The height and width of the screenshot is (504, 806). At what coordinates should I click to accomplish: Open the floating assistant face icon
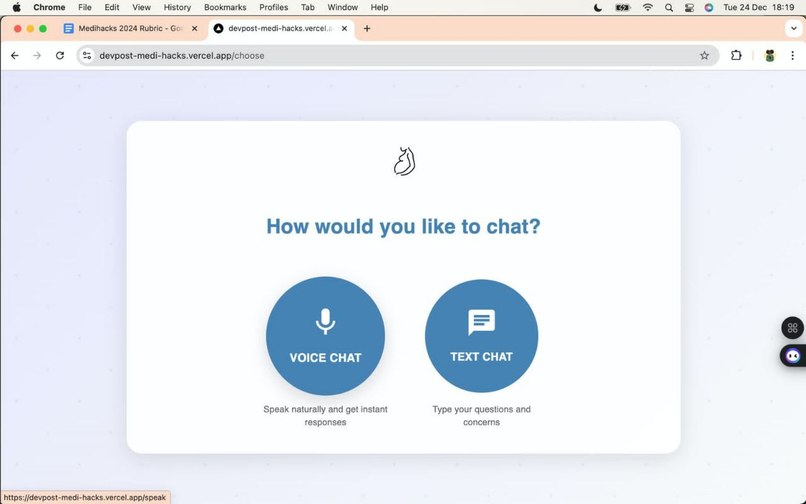pos(793,355)
